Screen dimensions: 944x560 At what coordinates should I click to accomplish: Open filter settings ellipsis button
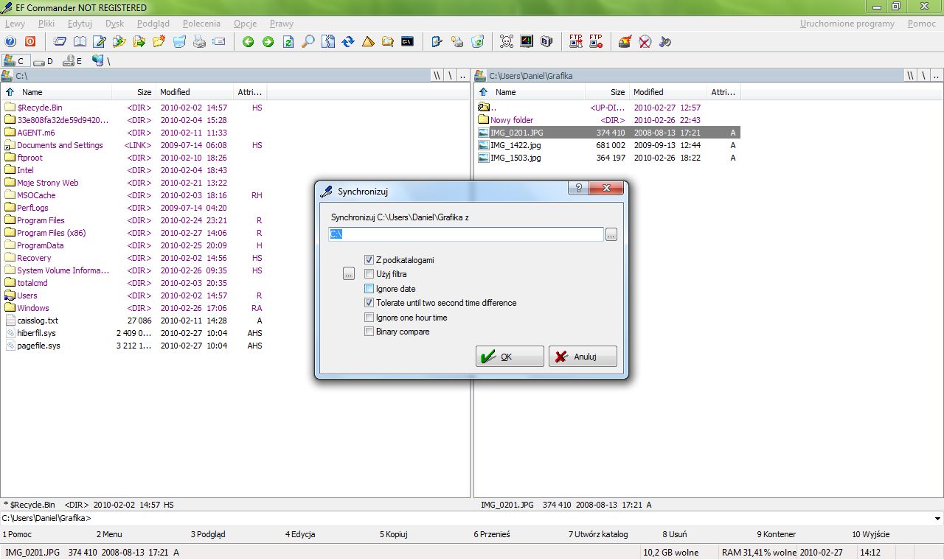(x=349, y=274)
